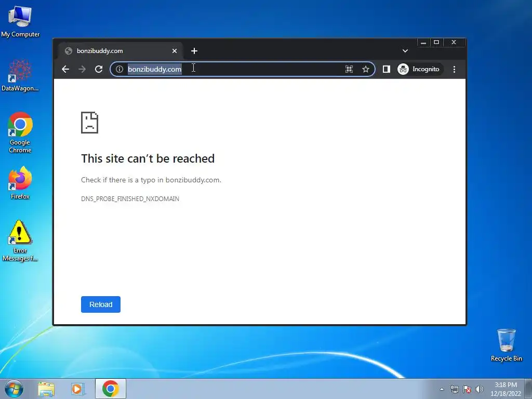Open Chrome's three-dot menu

tap(454, 69)
